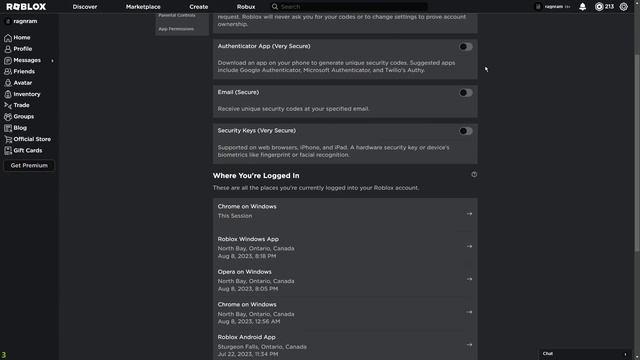Viewport: 640px width, 360px height.
Task: Open the Groups sidebar icon
Action: [8, 117]
